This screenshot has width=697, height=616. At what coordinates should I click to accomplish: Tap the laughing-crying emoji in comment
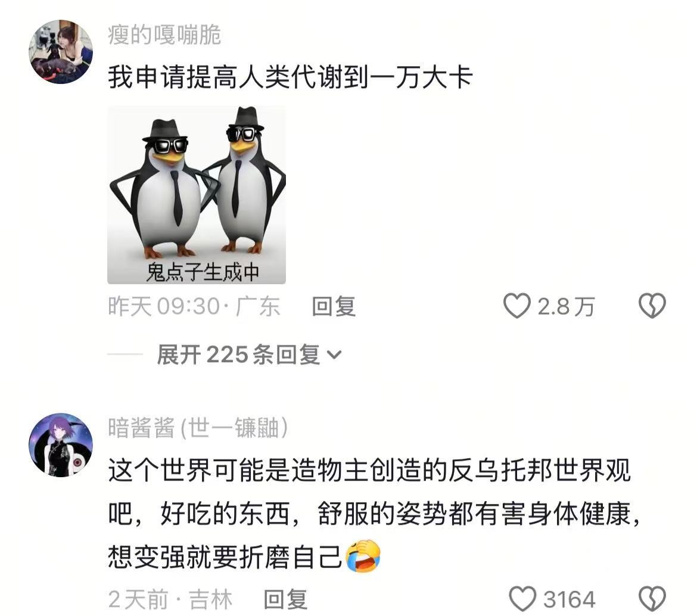click(x=363, y=556)
